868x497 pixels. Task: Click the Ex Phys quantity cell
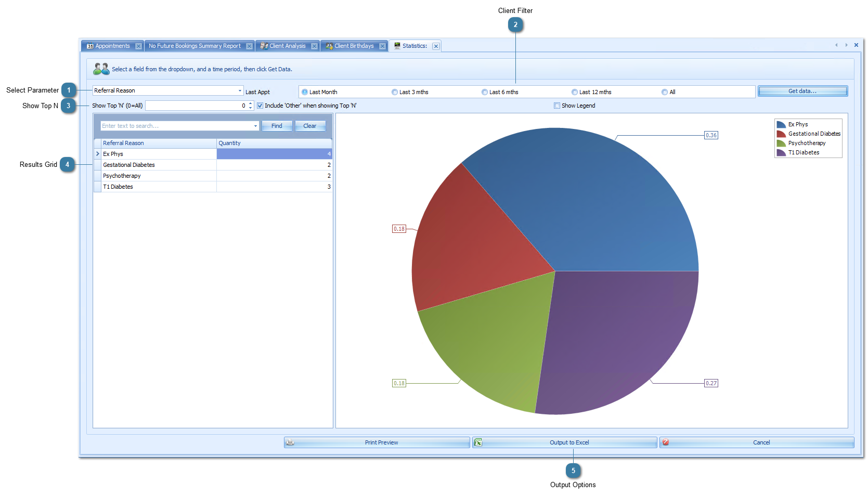[x=274, y=154]
